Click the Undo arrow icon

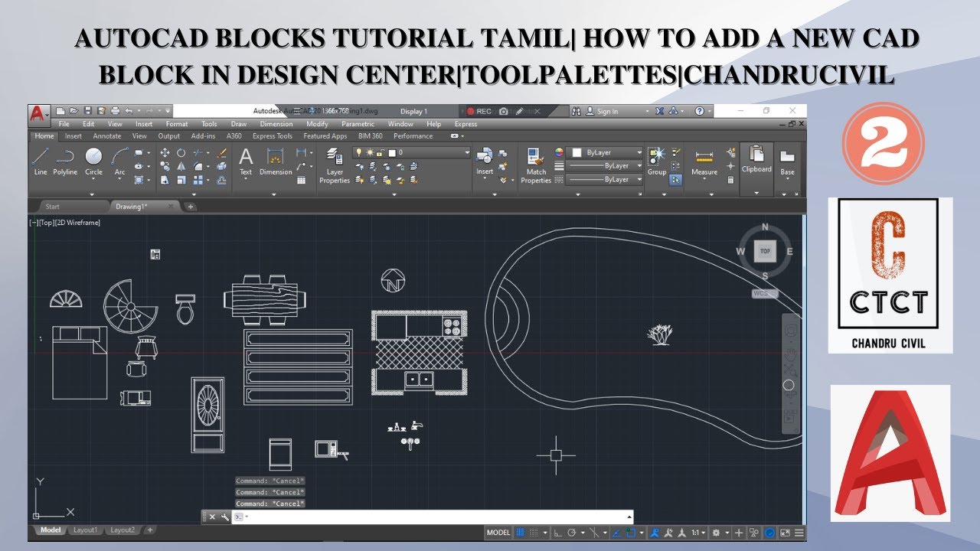point(129,111)
